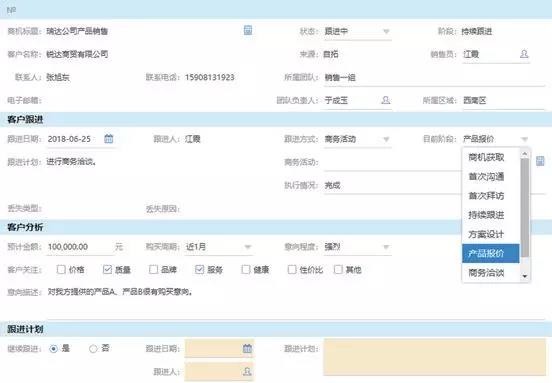This screenshot has width=552, height=383.
Task: Click the 阶段 value 持续跟进 at top
Action: coord(477,31)
